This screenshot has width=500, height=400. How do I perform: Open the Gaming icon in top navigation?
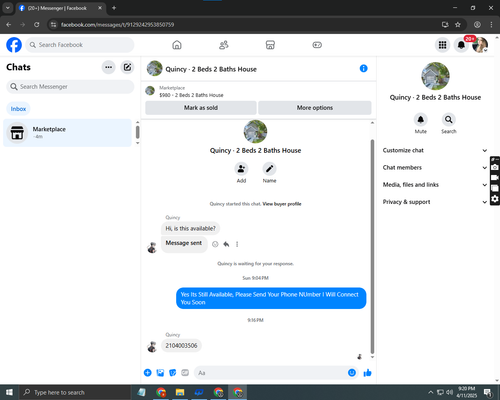click(317, 45)
